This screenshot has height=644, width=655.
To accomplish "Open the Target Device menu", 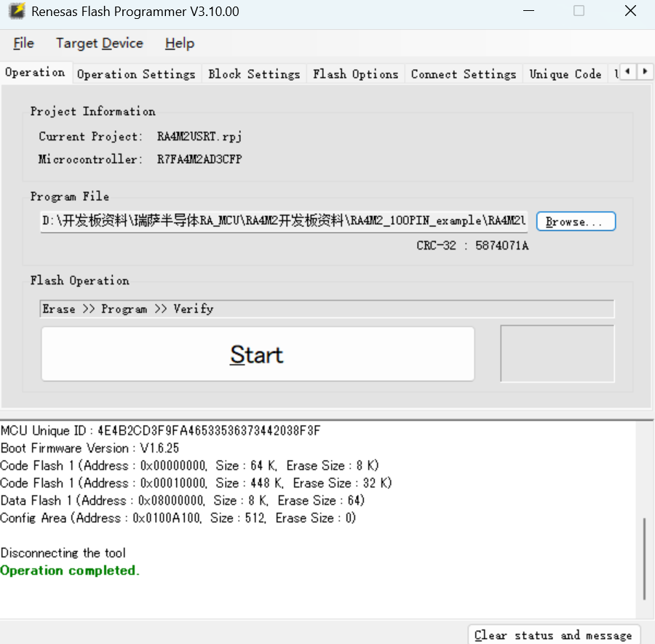I will click(x=100, y=43).
